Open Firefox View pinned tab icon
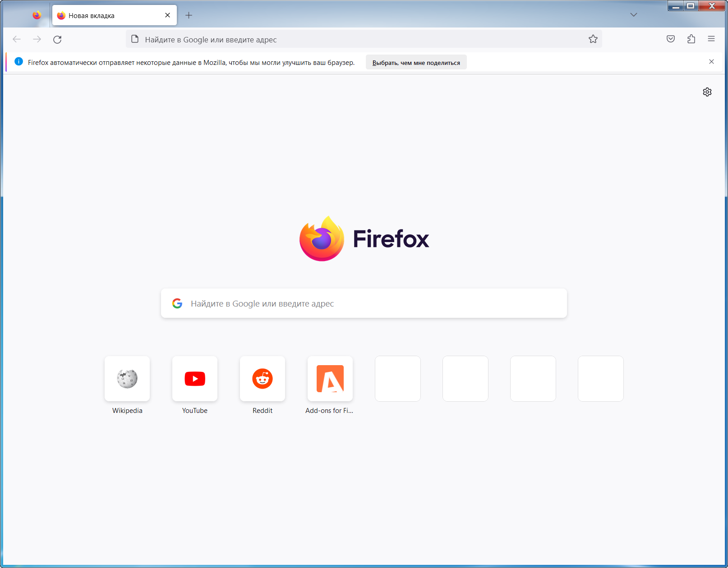 pyautogui.click(x=37, y=15)
